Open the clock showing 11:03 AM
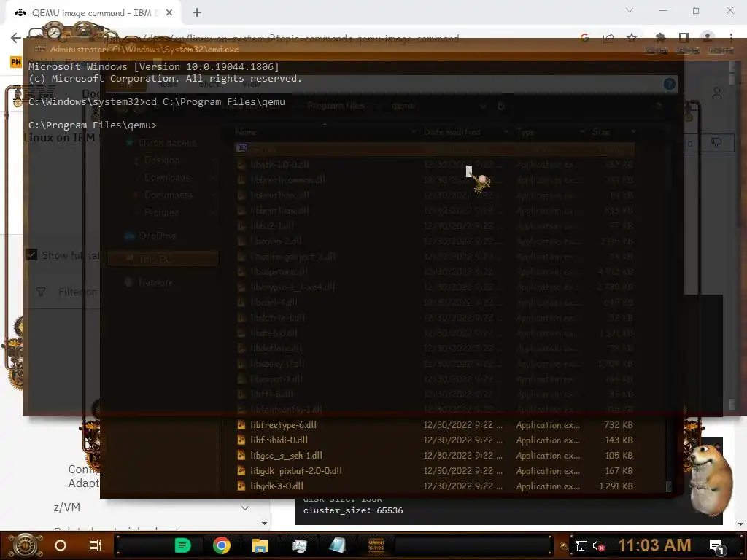 (x=654, y=545)
